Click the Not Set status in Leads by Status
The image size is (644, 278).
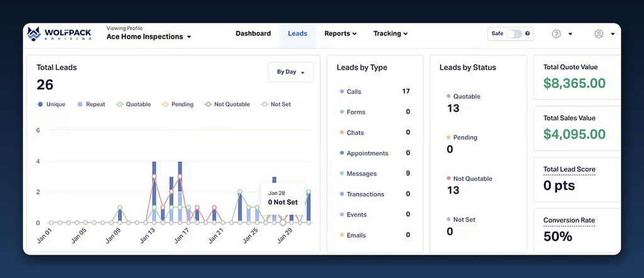(x=461, y=220)
